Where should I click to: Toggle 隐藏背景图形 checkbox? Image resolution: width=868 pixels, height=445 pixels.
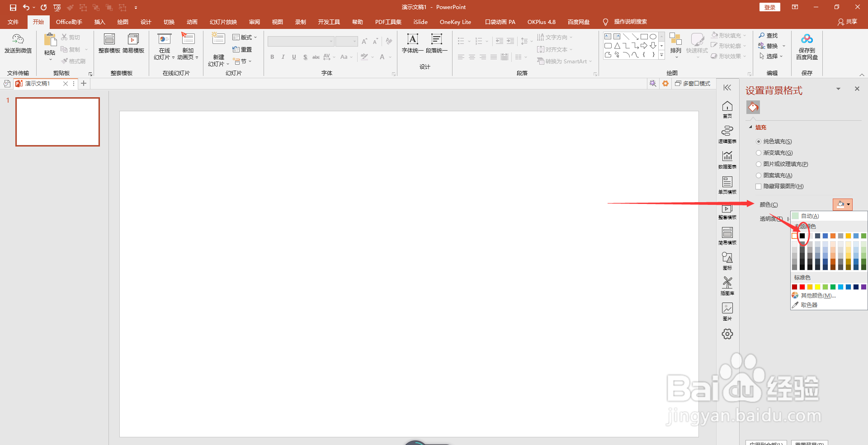point(759,186)
